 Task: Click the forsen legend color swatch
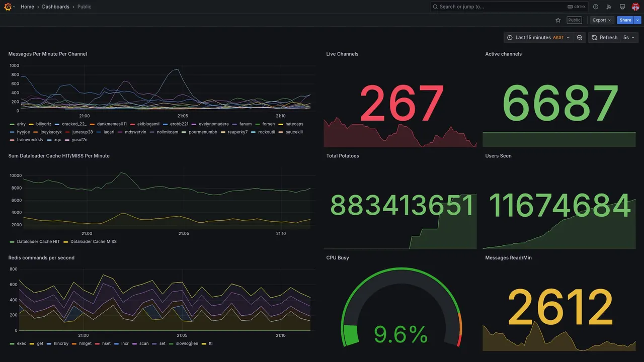click(258, 124)
